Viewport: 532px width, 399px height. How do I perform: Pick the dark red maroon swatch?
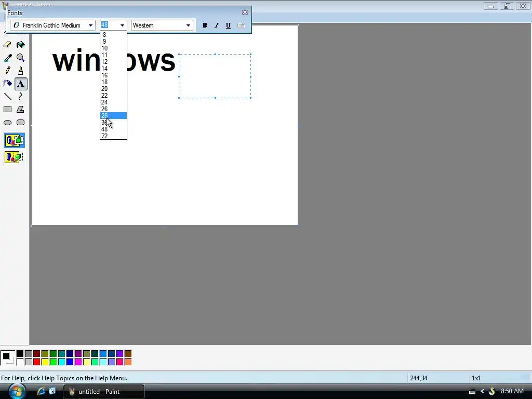point(37,354)
